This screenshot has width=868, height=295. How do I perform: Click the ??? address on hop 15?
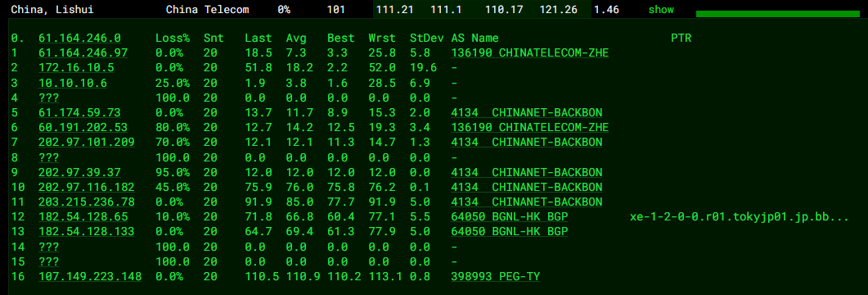click(x=49, y=261)
